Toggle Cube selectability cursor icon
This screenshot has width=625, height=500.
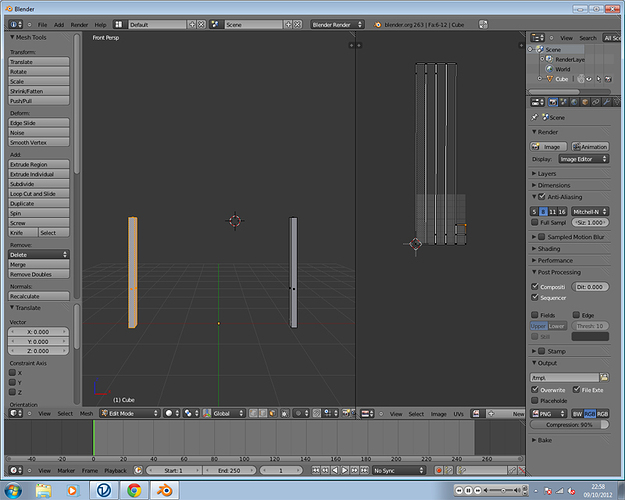tap(598, 79)
